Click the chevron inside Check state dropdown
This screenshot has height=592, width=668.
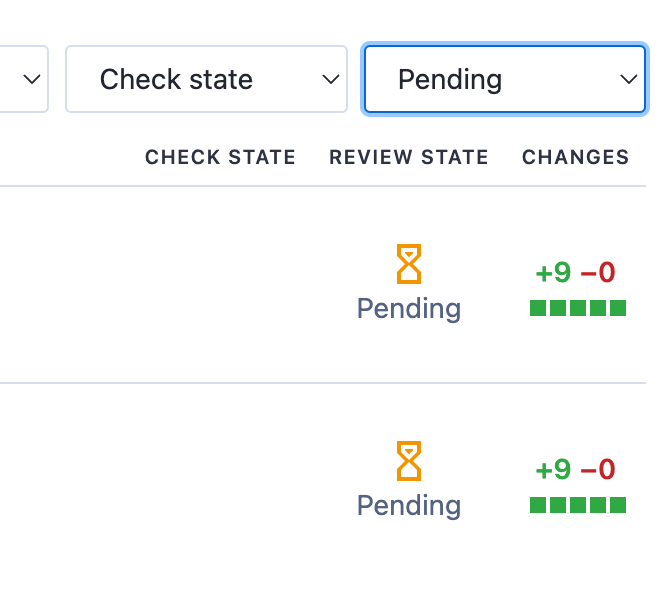330,79
